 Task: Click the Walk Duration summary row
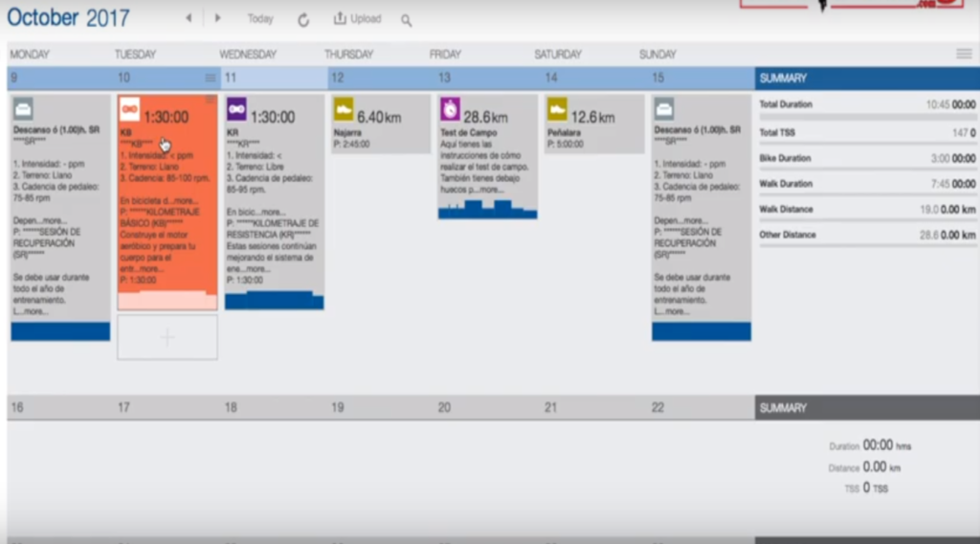point(867,184)
